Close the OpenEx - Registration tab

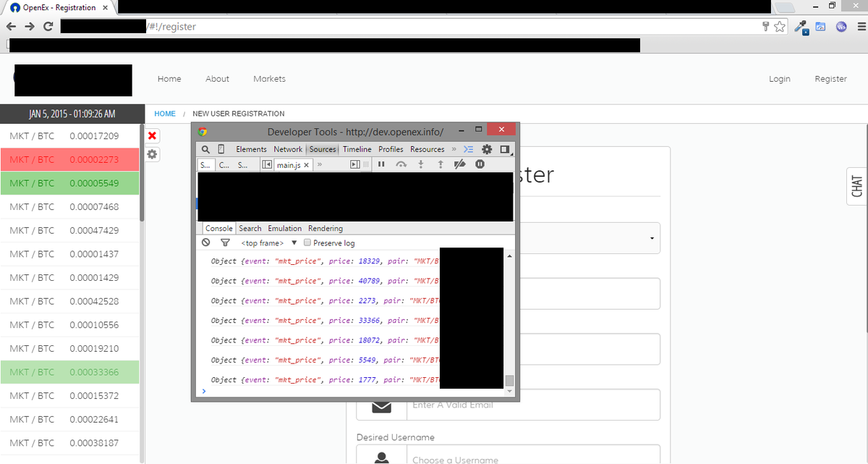pyautogui.click(x=105, y=7)
